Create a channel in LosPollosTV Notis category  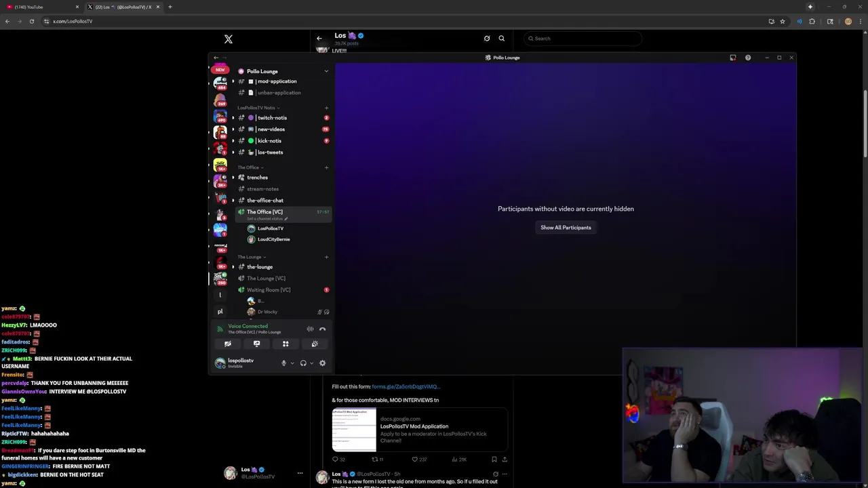tap(326, 108)
